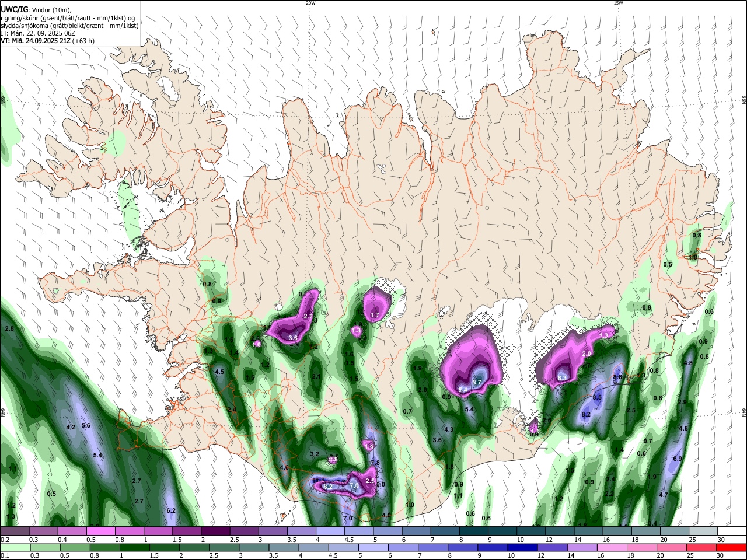Screen dimensions: 747x560
Task: Pick the darkest purple snow swatch labeled 2
Action: (x=215, y=531)
